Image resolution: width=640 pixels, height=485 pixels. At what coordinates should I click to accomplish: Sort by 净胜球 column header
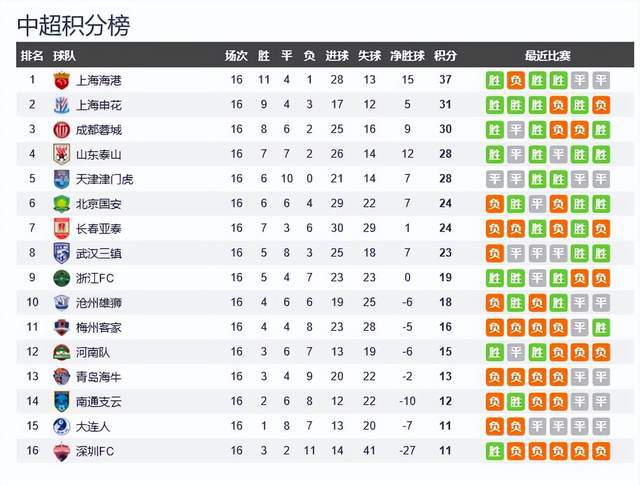coord(407,56)
